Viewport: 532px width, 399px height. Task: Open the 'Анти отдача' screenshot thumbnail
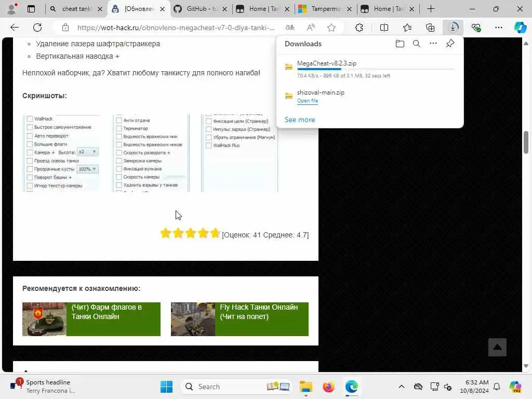151,153
